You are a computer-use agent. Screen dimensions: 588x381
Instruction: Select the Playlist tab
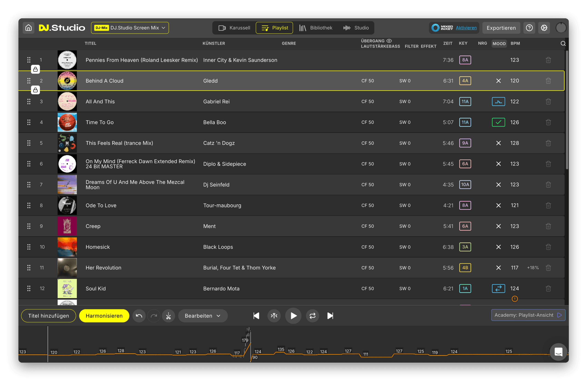tap(274, 28)
